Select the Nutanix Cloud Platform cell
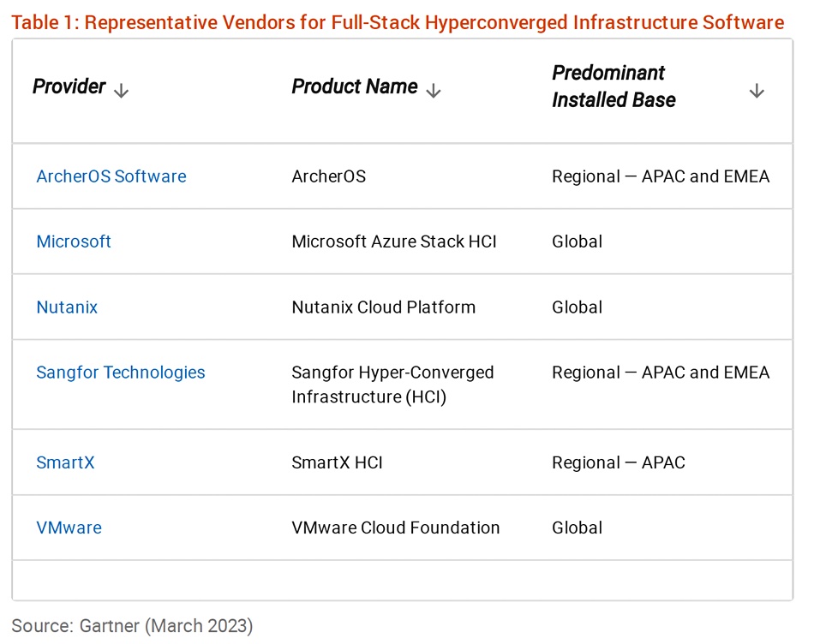The image size is (814, 644). tap(384, 307)
